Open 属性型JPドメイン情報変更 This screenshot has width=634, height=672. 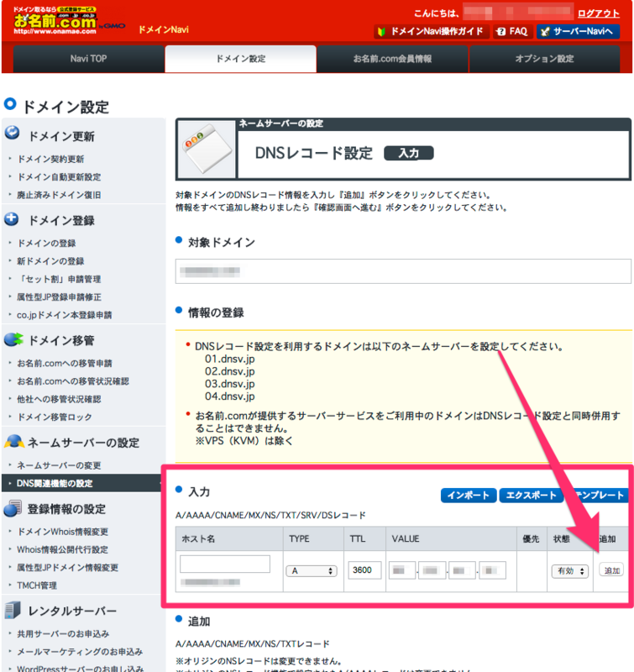click(68, 568)
